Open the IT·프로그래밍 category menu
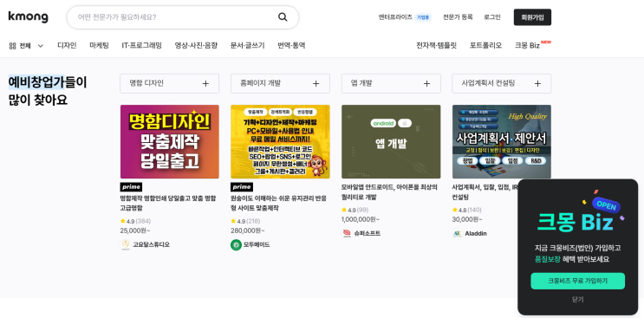This screenshot has height=318, width=644. pyautogui.click(x=141, y=46)
